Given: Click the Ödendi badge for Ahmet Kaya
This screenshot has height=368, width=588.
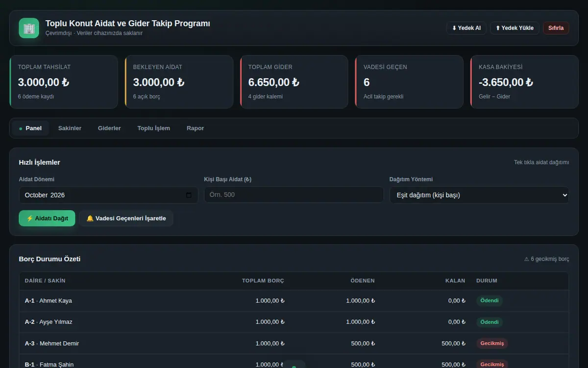Looking at the screenshot, I should pyautogui.click(x=490, y=301).
